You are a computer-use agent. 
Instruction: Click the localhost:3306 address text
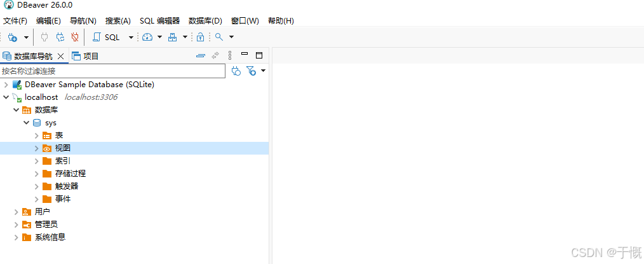(x=91, y=97)
